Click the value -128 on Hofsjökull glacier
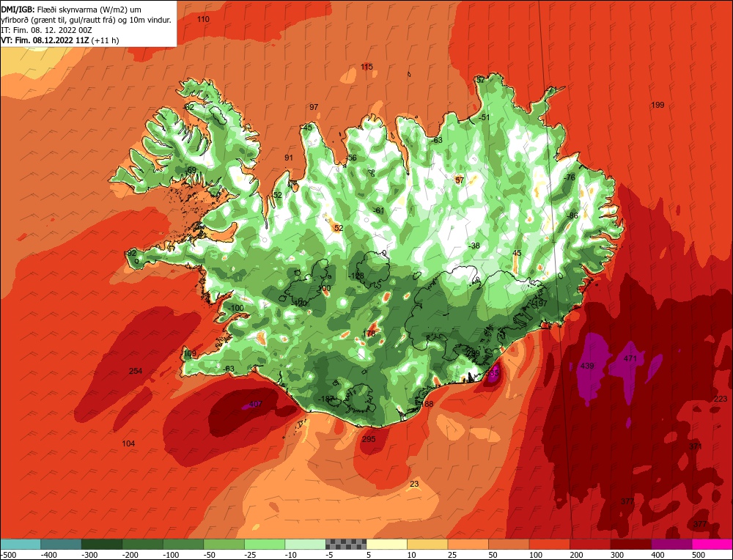 coord(356,276)
